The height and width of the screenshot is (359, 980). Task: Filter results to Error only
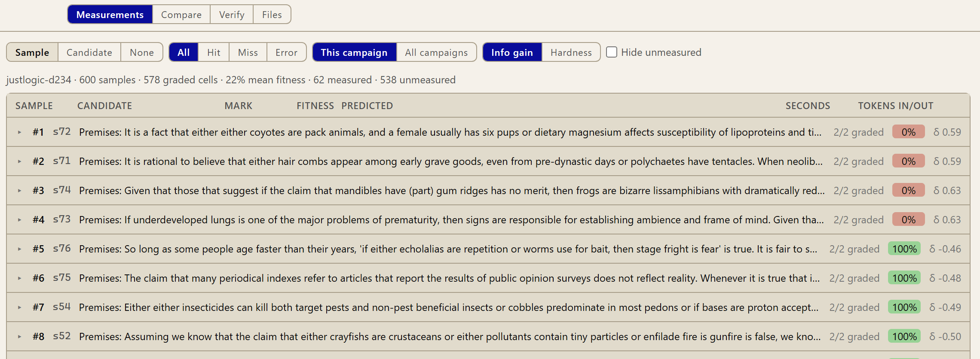coord(287,52)
